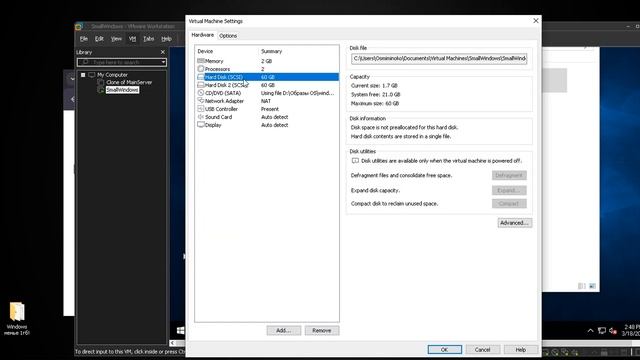
Task: Confirm settings with the OK button
Action: (x=444, y=349)
